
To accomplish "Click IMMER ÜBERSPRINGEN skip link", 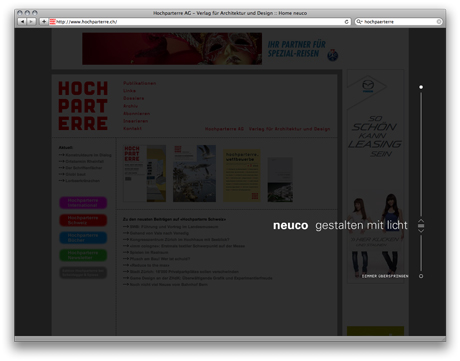I will 385,276.
